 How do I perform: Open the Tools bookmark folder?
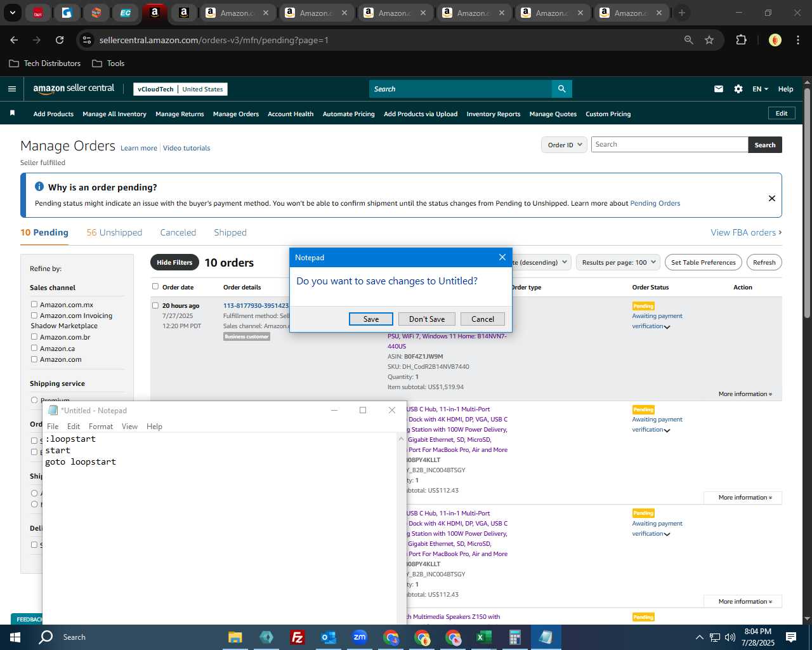(x=108, y=63)
